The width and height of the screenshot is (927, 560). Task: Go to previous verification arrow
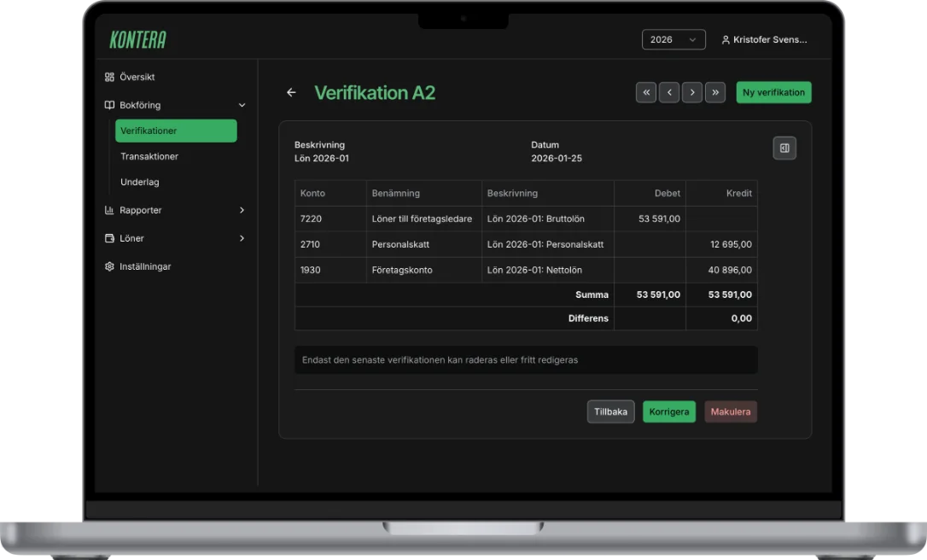[669, 92]
